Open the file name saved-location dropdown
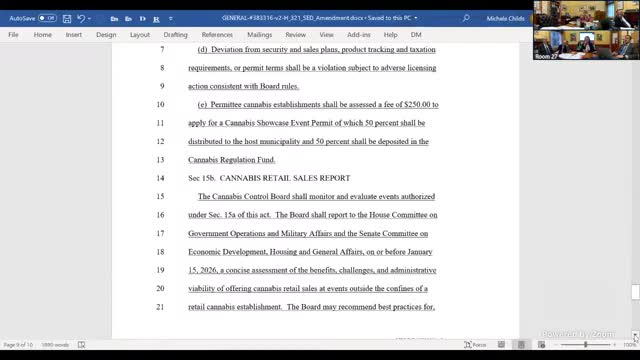 tap(416, 18)
